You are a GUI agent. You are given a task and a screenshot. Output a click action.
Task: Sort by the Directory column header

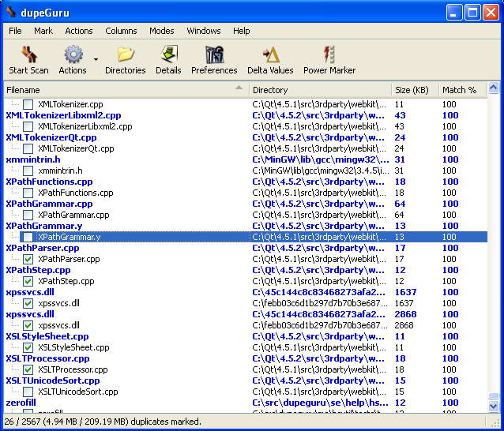pyautogui.click(x=320, y=90)
